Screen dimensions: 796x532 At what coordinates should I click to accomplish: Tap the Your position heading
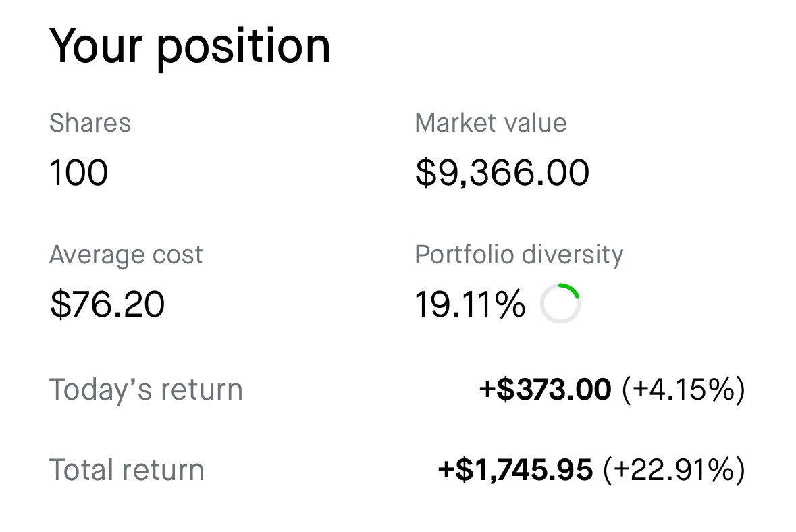coord(190,46)
